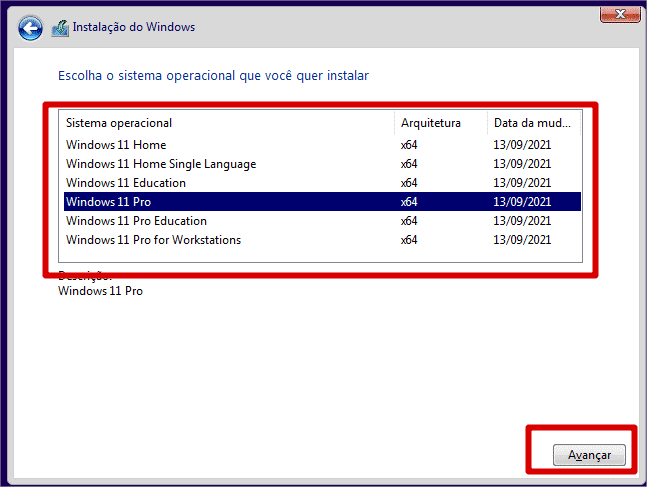Image resolution: width=647 pixels, height=487 pixels.
Task: Close the Instalação do Windows dialog
Action: 620,14
